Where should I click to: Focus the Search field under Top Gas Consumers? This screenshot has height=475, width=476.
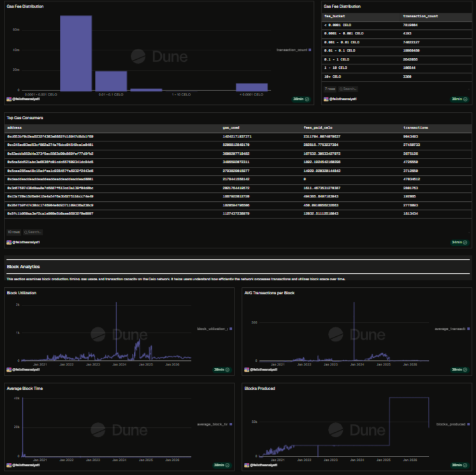[32, 232]
